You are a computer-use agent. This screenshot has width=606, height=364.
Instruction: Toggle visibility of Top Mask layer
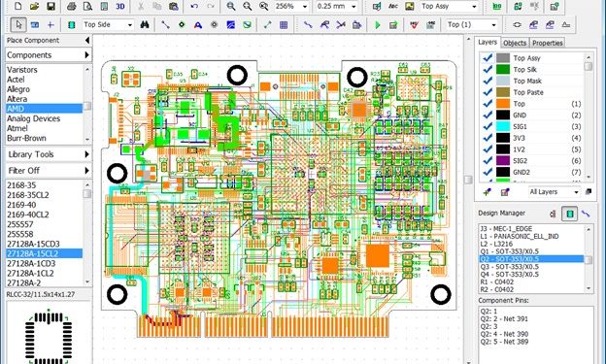[488, 81]
